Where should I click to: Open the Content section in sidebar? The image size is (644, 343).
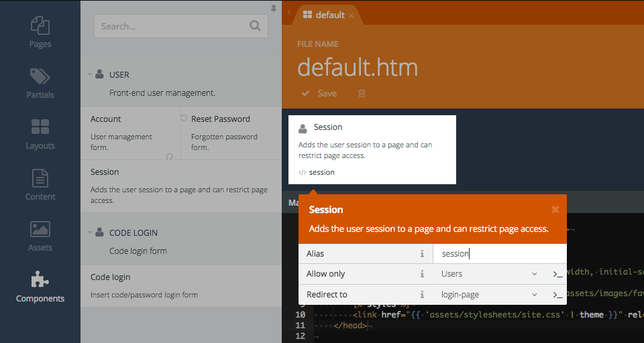coord(40,185)
